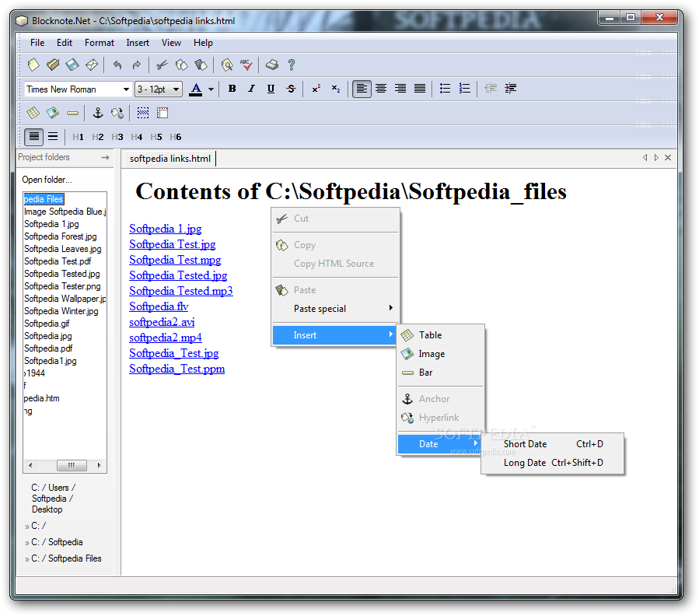Toggle Italic formatting
Image resolution: width=699 pixels, height=616 pixels.
pyautogui.click(x=251, y=89)
